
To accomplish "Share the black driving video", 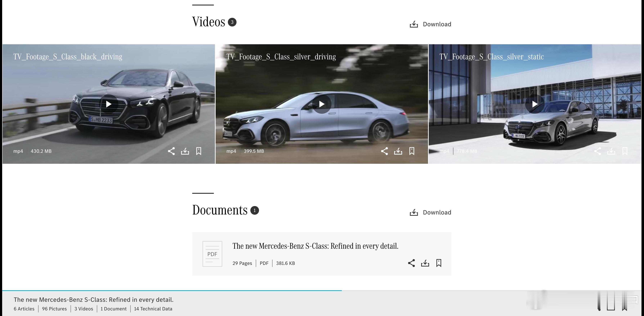I will [x=171, y=151].
